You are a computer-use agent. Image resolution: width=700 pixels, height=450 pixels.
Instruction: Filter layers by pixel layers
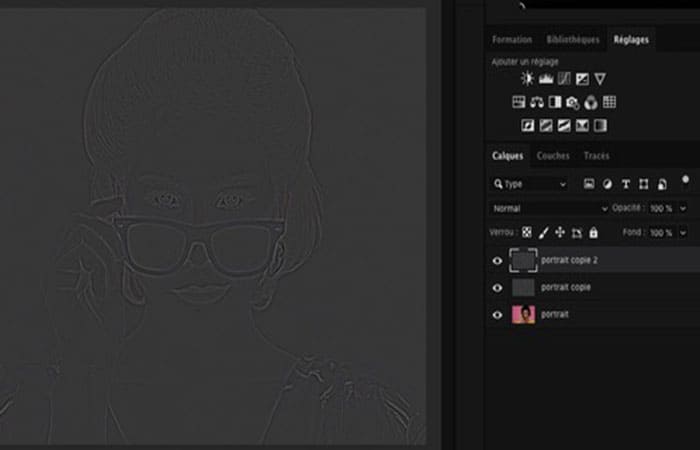coord(589,183)
